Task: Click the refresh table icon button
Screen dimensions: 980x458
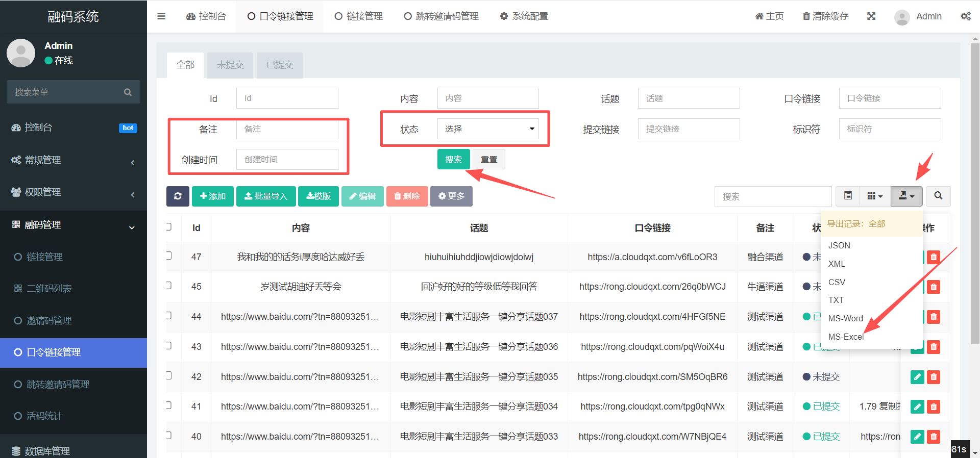Action: coord(178,196)
